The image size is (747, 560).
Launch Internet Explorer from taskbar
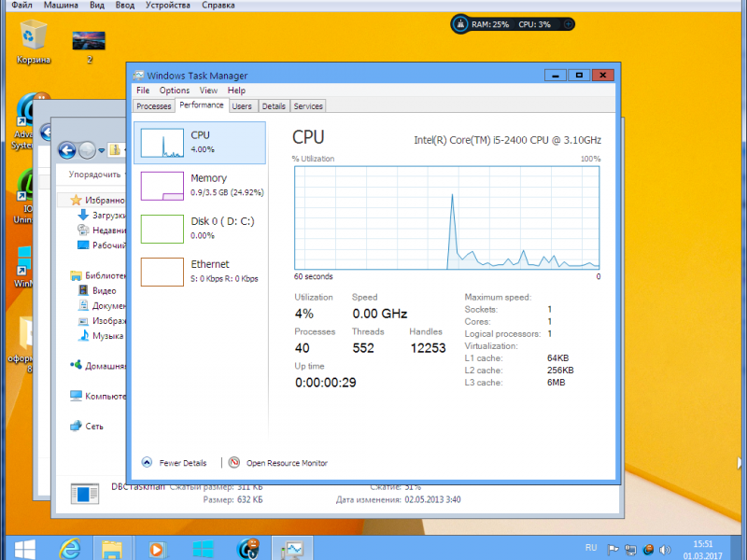(x=70, y=549)
